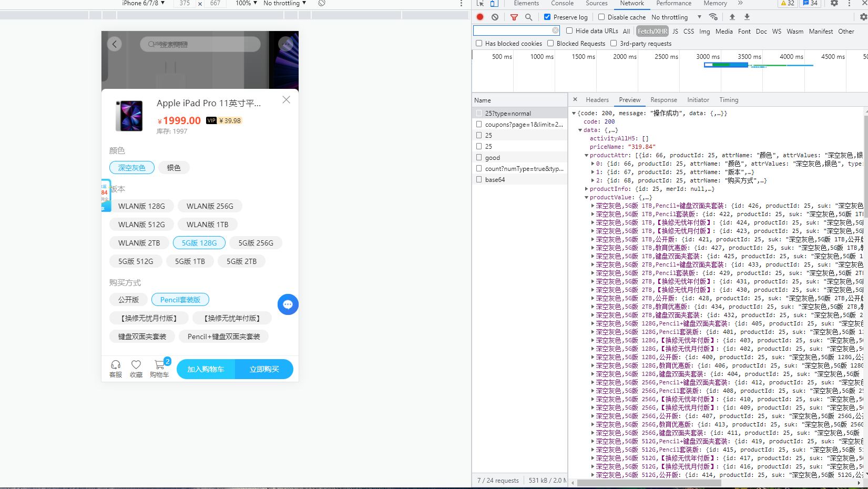Open network settings gear icon
The image size is (868, 489).
point(863,17)
